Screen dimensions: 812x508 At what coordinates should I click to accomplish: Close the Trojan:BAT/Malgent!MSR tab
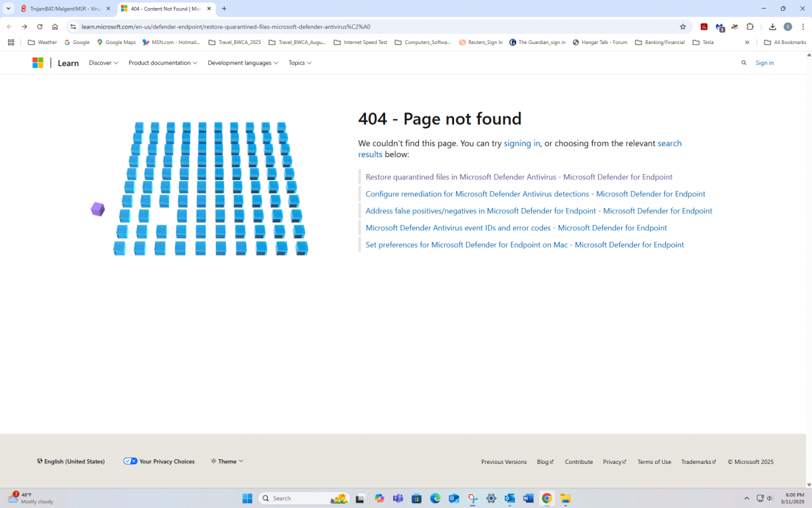pyautogui.click(x=108, y=9)
